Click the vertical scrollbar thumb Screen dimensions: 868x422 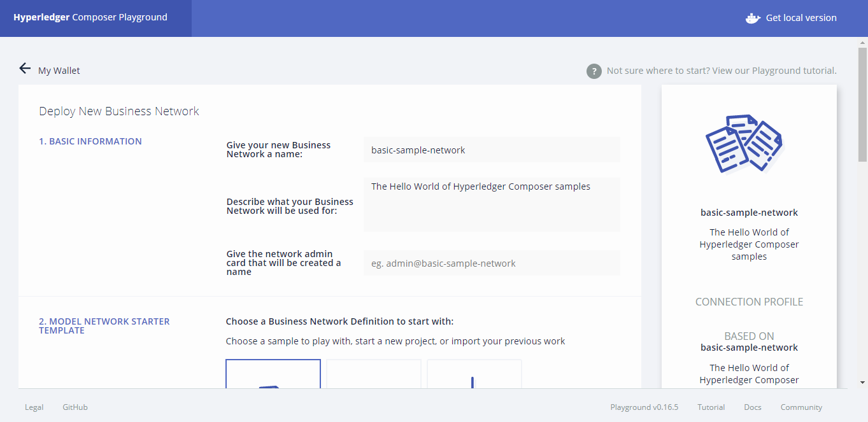click(863, 104)
